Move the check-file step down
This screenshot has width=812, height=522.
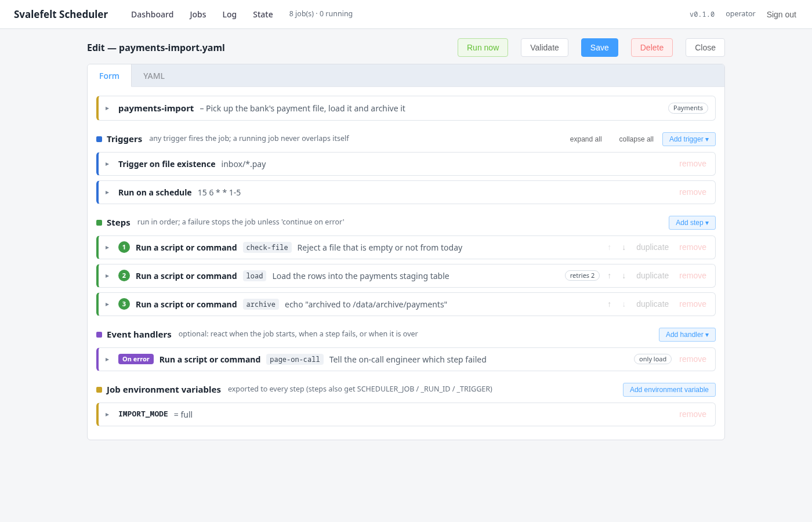tap(624, 248)
